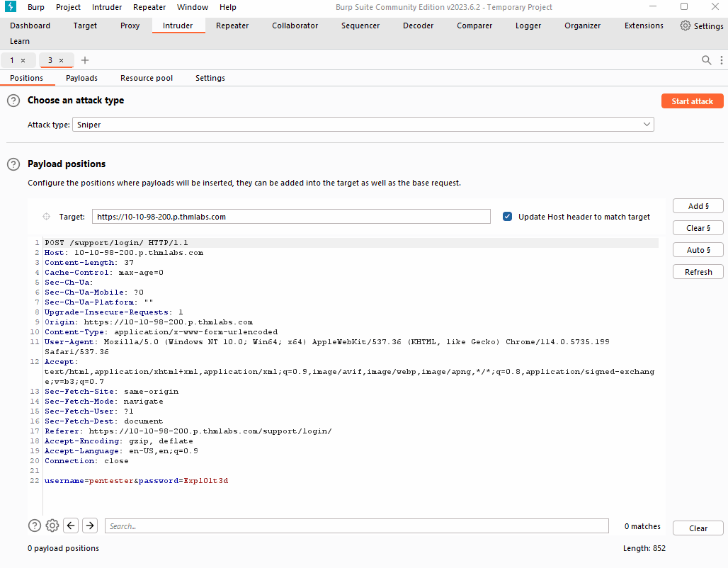The height and width of the screenshot is (568, 728).
Task: Open the settings gear in the bottom toolbar
Action: (x=52, y=526)
